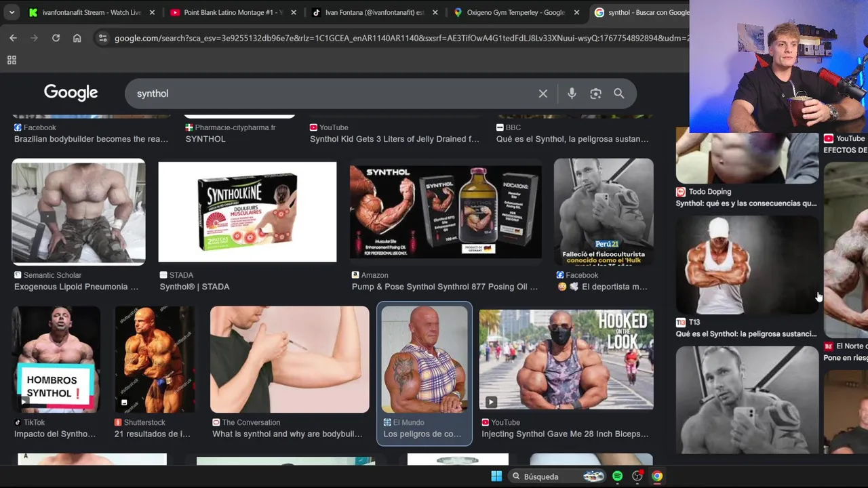Open 'Injecting Synthol Gave Me 28 Inch' link
The height and width of the screenshot is (488, 868).
pyautogui.click(x=565, y=434)
